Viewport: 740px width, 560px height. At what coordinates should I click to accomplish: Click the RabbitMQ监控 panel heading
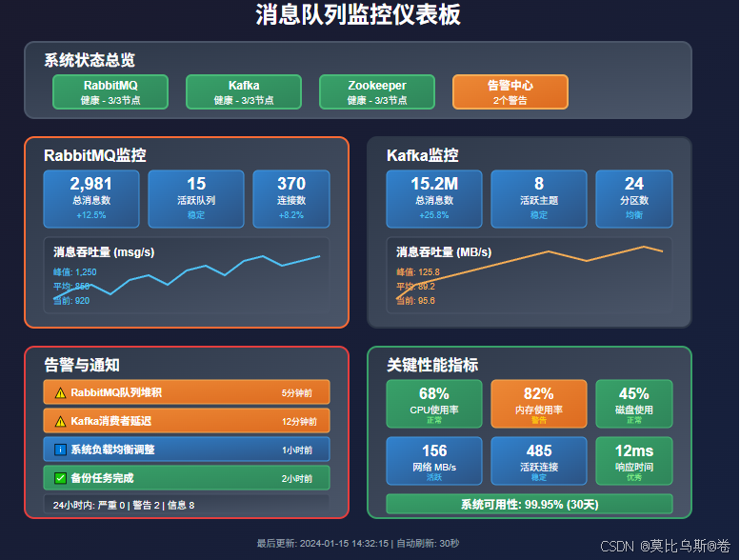tap(95, 155)
